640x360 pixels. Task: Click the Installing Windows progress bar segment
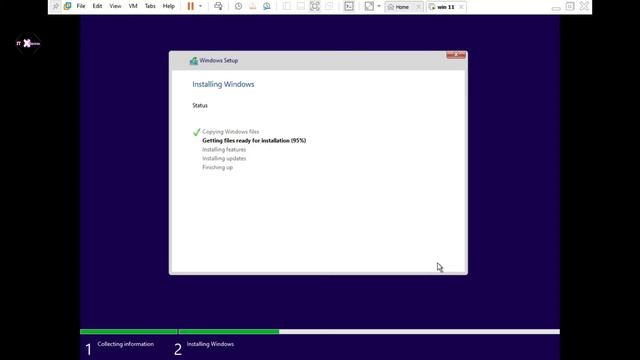coord(369,332)
